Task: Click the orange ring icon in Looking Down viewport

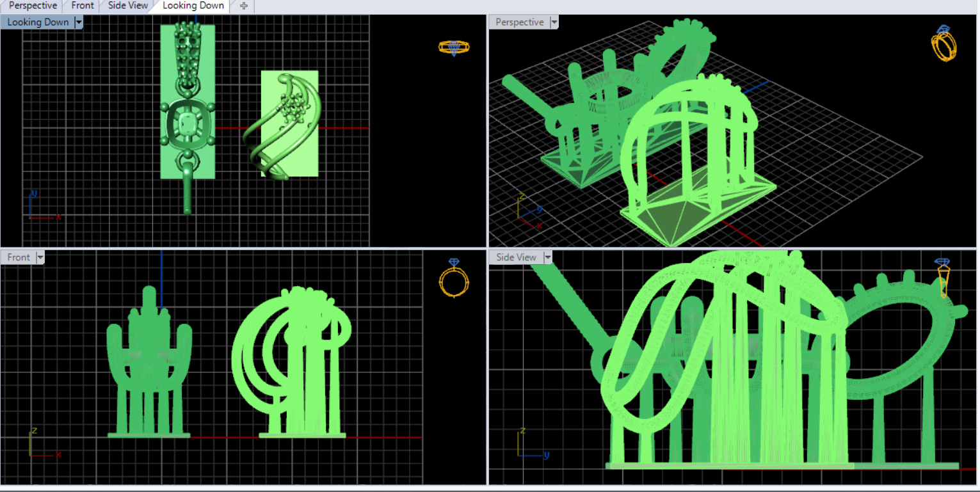Action: [454, 47]
